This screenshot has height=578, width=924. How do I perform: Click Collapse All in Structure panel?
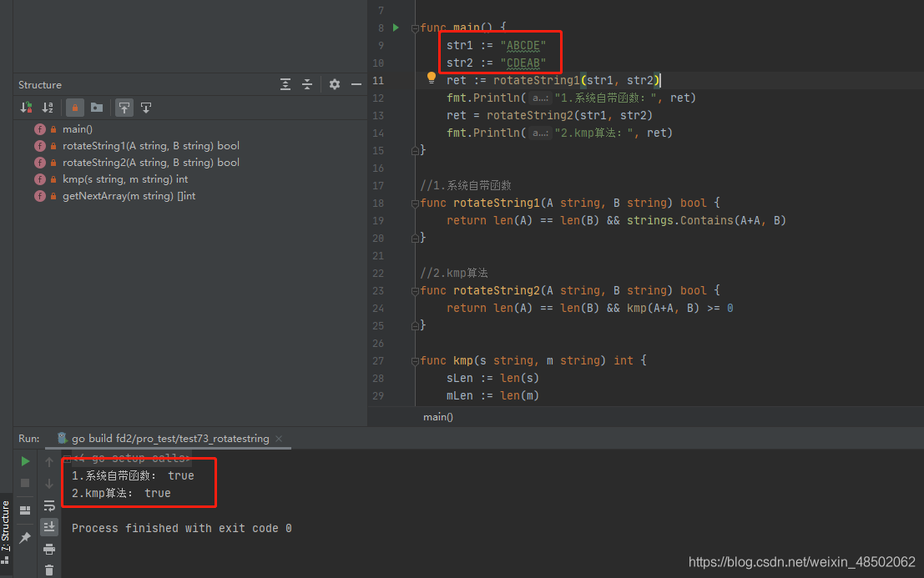[307, 85]
